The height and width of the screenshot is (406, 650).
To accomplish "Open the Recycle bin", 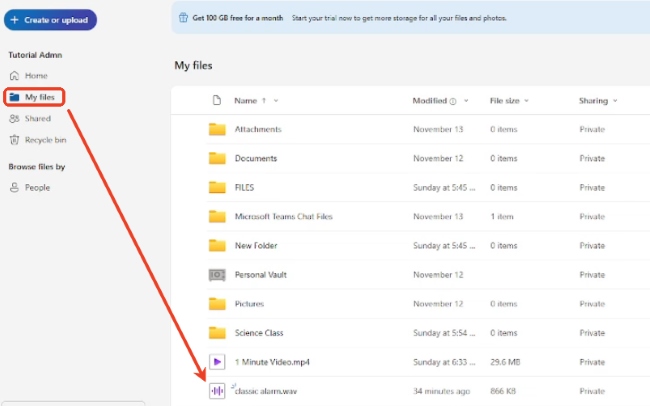I will [x=46, y=140].
